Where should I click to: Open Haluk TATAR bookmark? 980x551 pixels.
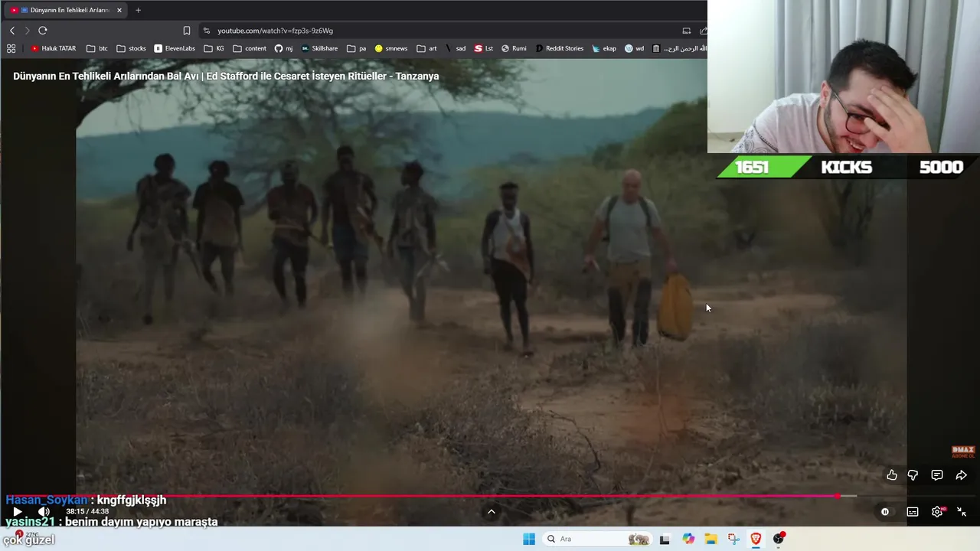[54, 48]
